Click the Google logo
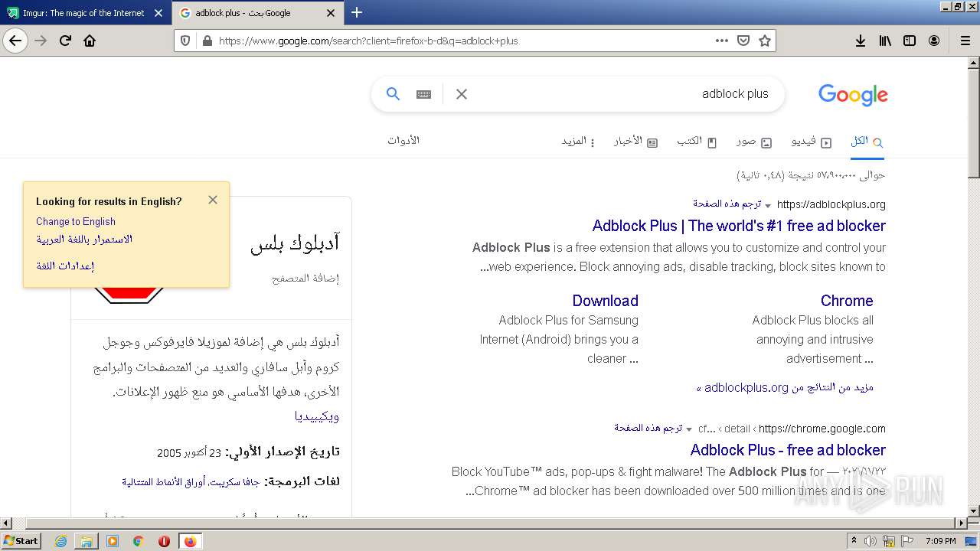 coord(853,94)
